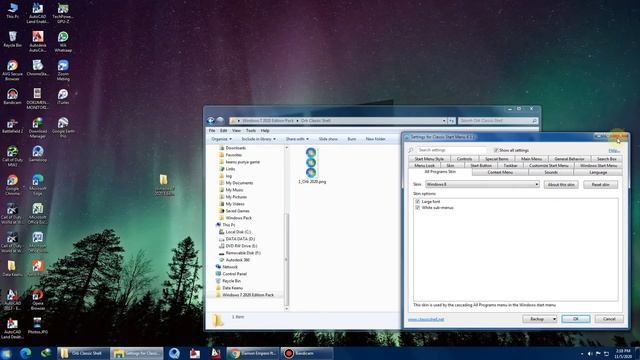Open the Skin dropdown (Windows 8)
640x360 pixels.
482,184
